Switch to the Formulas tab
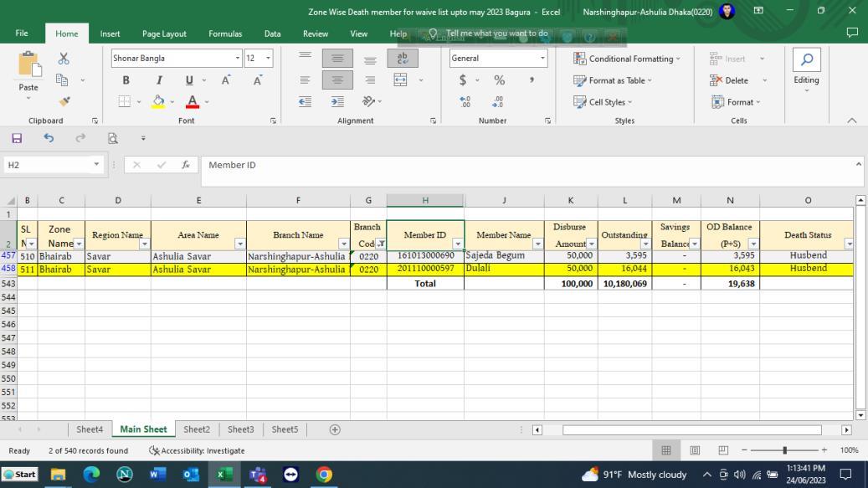The image size is (868, 488). pyautogui.click(x=225, y=33)
